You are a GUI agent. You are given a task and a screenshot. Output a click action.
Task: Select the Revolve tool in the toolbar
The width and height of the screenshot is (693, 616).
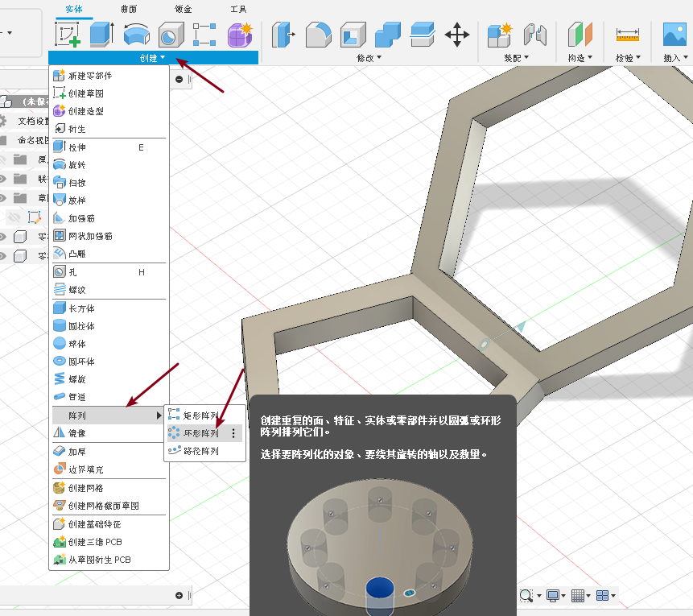(137, 34)
